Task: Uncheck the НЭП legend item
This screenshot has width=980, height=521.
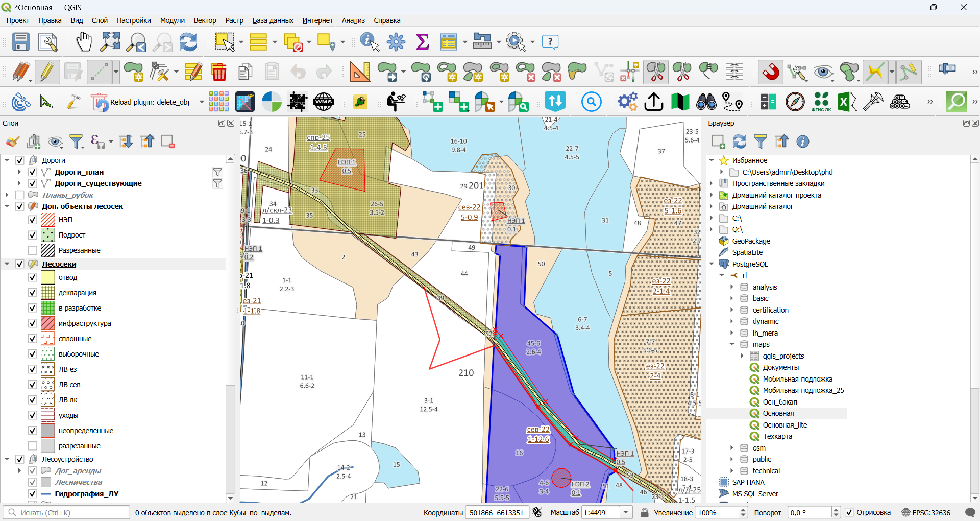Action: click(x=32, y=220)
